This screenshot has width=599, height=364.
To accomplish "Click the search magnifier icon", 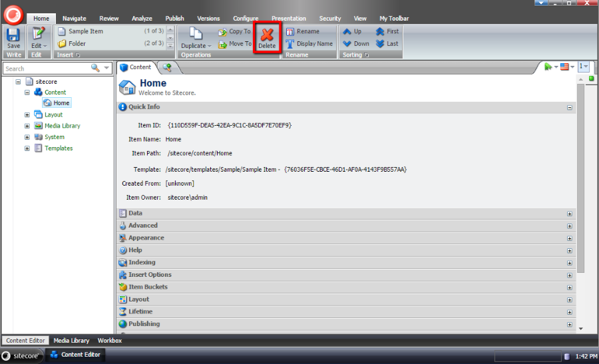I will point(95,68).
